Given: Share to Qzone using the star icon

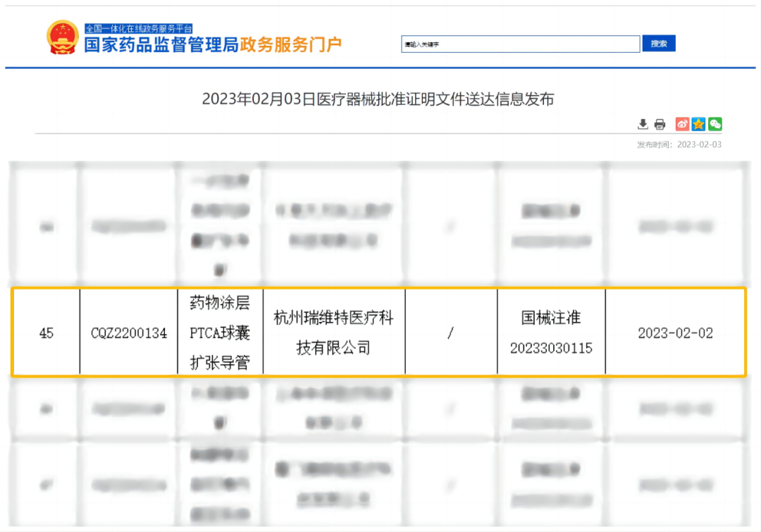Looking at the screenshot, I should [x=698, y=124].
